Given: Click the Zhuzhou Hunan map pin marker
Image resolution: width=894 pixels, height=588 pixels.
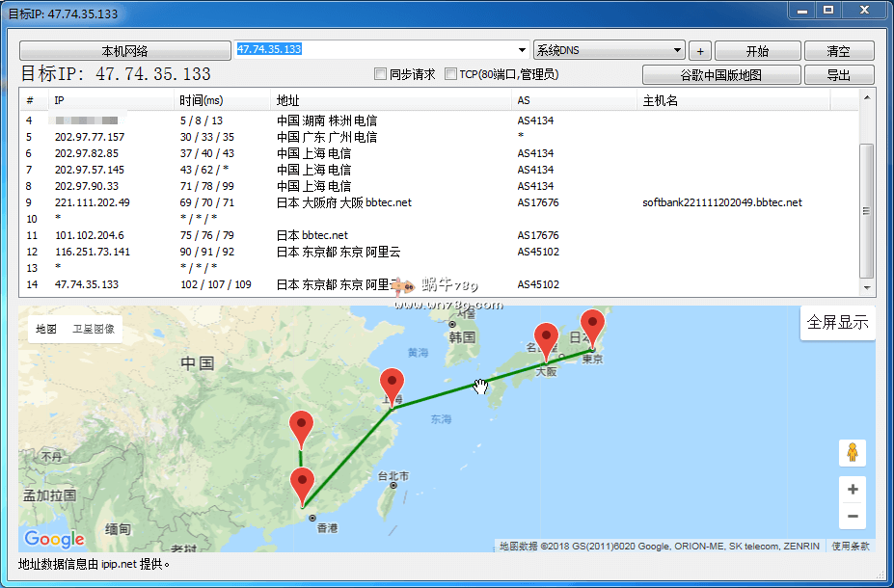Looking at the screenshot, I should [302, 426].
